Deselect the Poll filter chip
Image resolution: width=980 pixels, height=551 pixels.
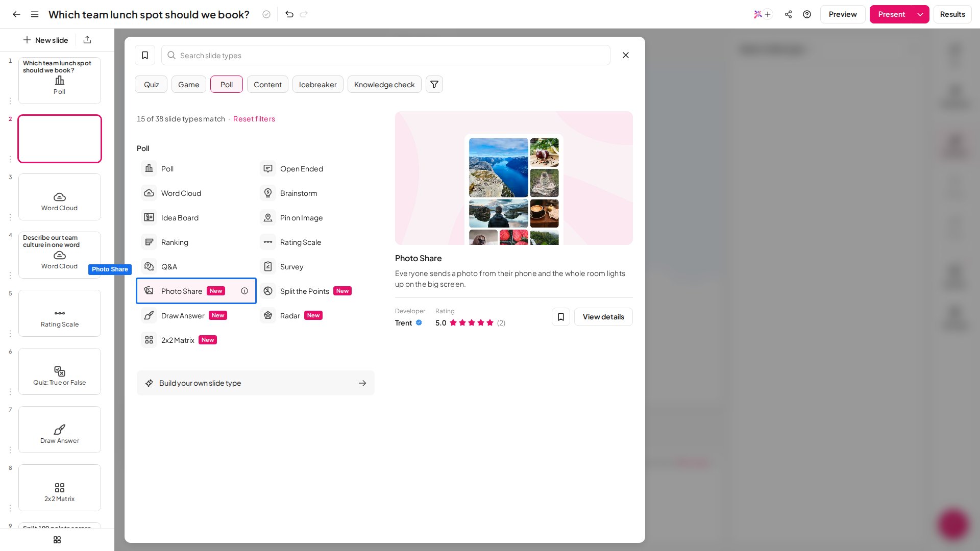227,84
